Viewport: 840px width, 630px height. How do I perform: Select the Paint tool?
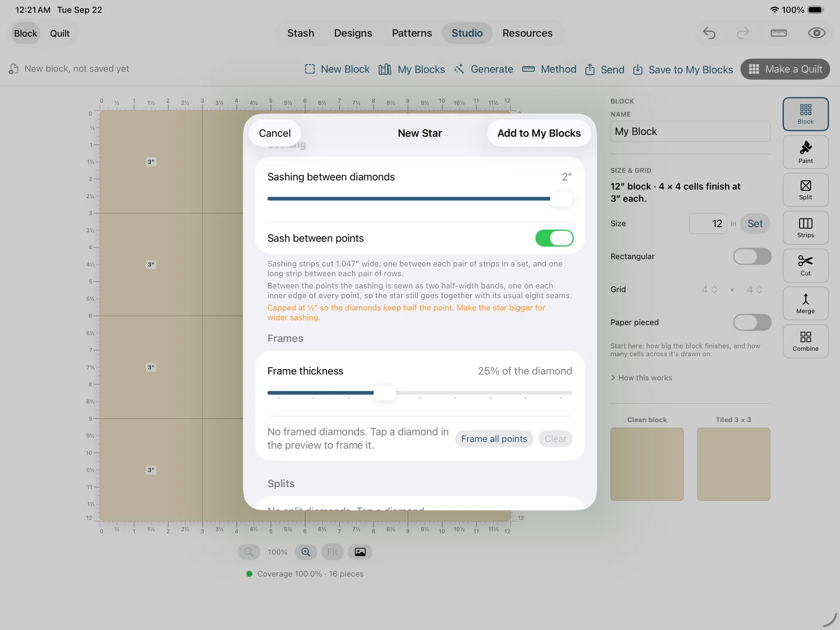805,152
